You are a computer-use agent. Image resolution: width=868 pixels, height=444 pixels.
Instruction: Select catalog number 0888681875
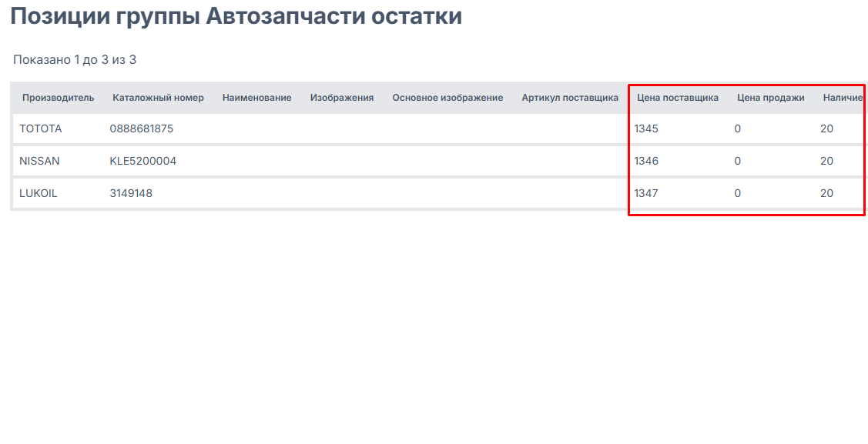pos(142,129)
